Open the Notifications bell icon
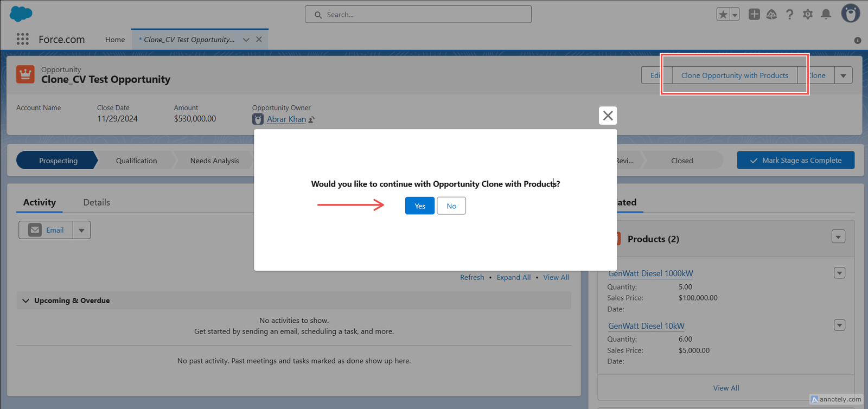Image resolution: width=868 pixels, height=409 pixels. tap(826, 14)
